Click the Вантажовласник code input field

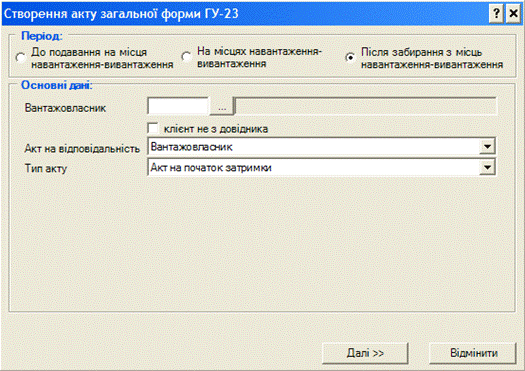click(178, 107)
